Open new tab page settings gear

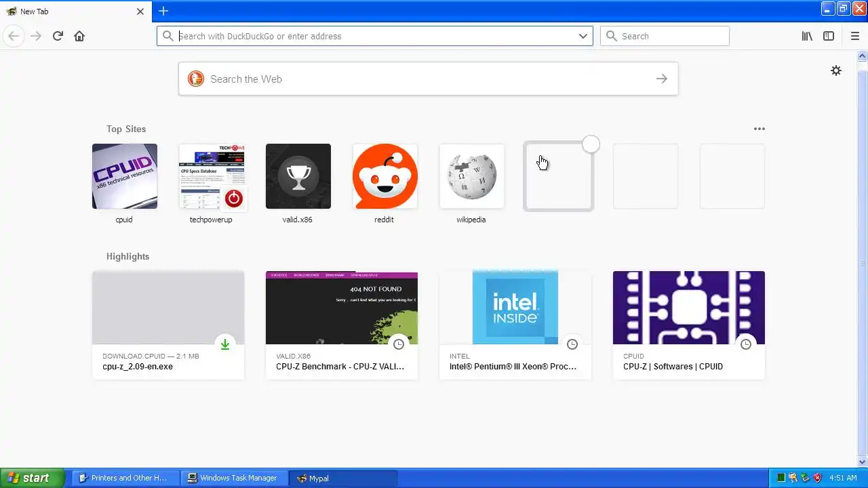pyautogui.click(x=836, y=70)
